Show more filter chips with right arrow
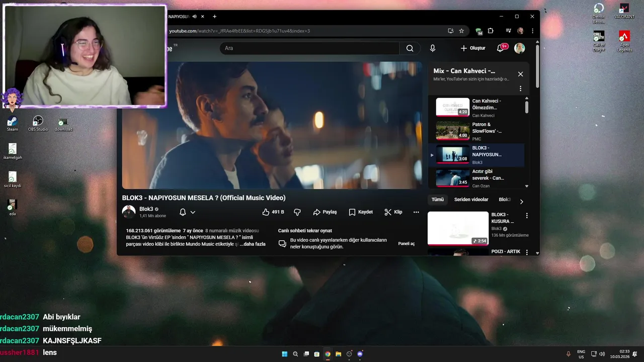 point(521,202)
